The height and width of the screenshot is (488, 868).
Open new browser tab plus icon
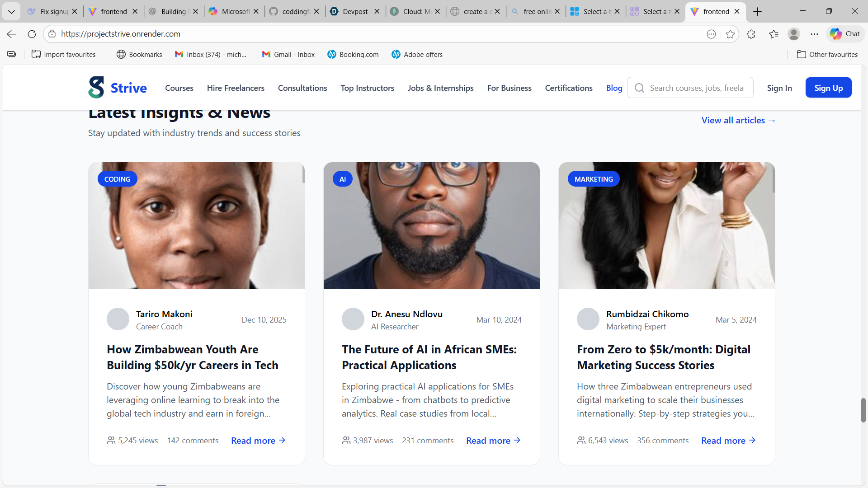pos(758,11)
